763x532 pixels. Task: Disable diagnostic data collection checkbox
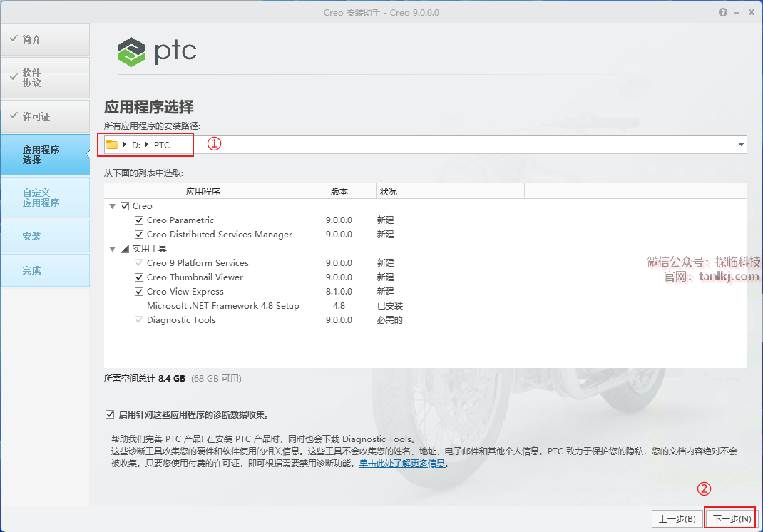(x=109, y=414)
